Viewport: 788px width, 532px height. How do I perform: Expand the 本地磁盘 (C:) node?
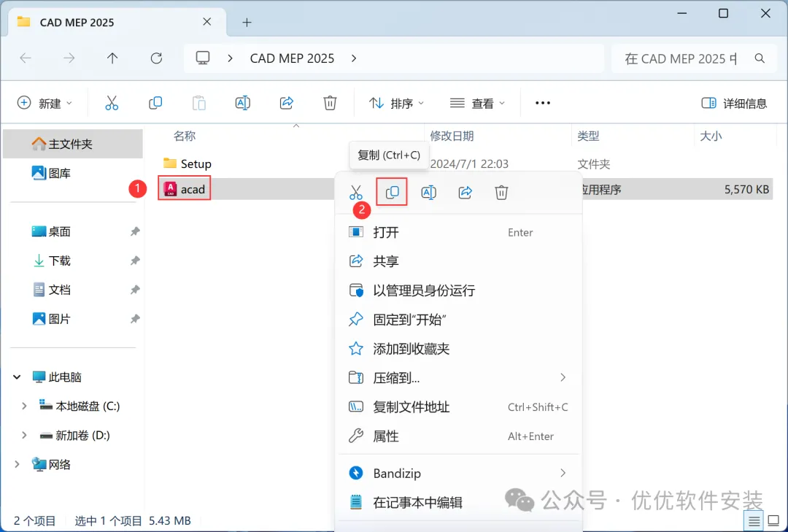23,406
